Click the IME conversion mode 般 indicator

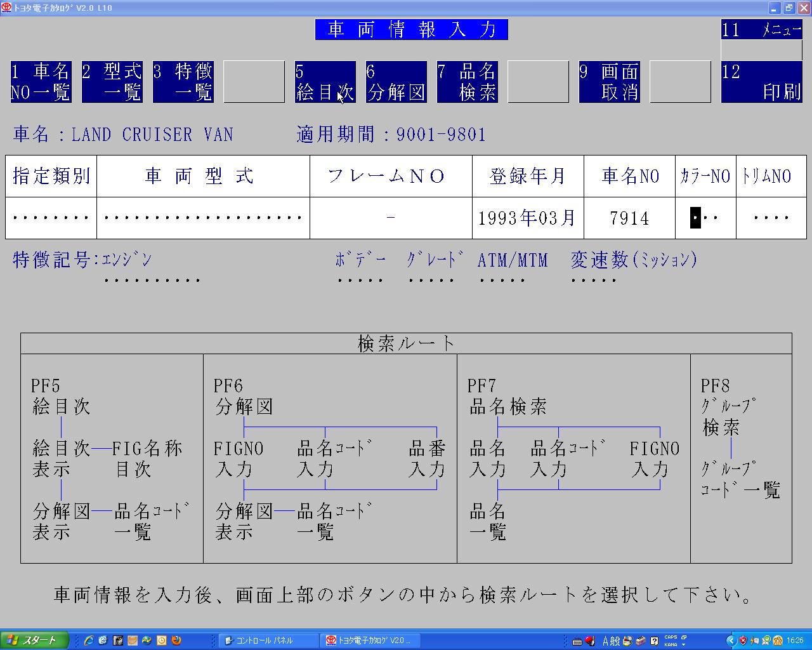[x=616, y=641]
